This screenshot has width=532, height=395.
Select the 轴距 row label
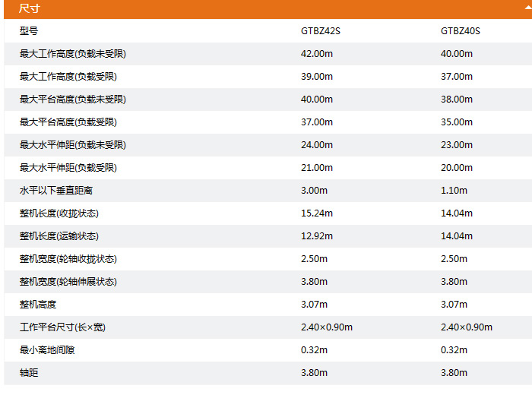pos(29,373)
